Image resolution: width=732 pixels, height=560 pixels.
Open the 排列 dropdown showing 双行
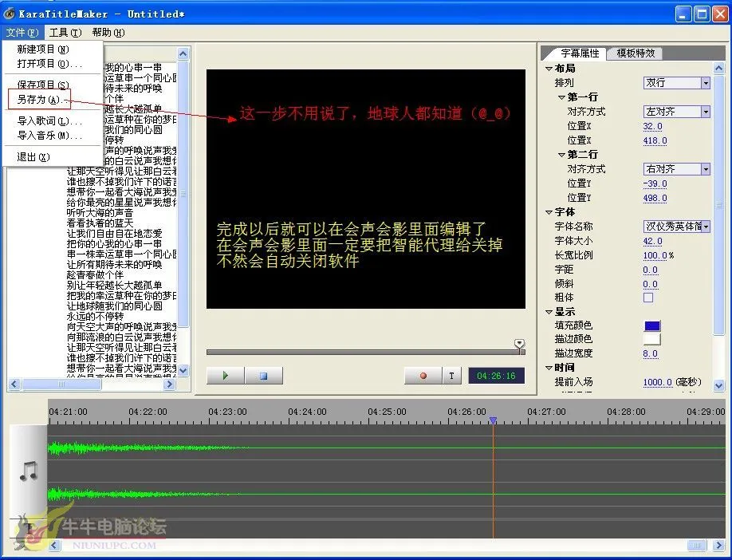coord(676,83)
